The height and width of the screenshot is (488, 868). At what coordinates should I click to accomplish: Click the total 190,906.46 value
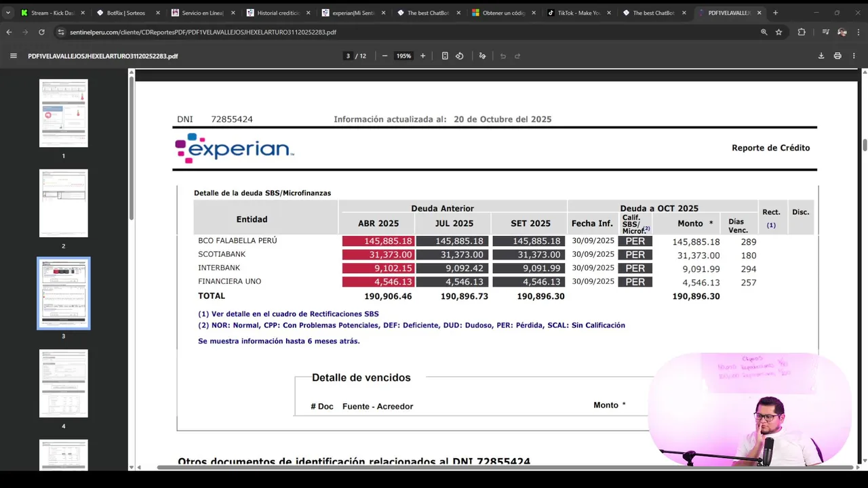coord(388,296)
